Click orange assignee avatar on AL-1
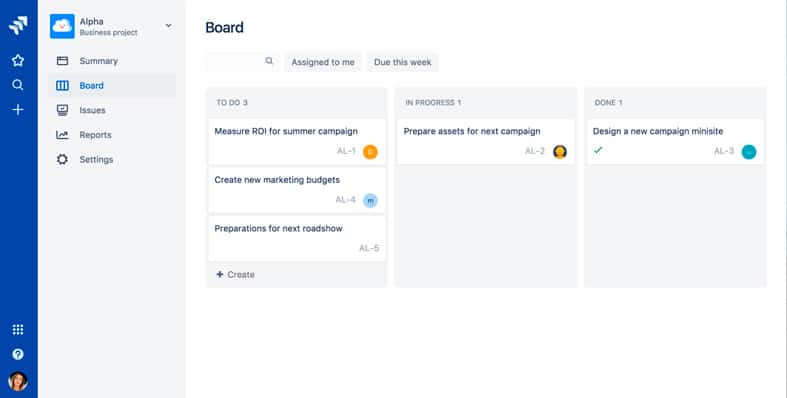Image resolution: width=787 pixels, height=398 pixels. pos(370,152)
